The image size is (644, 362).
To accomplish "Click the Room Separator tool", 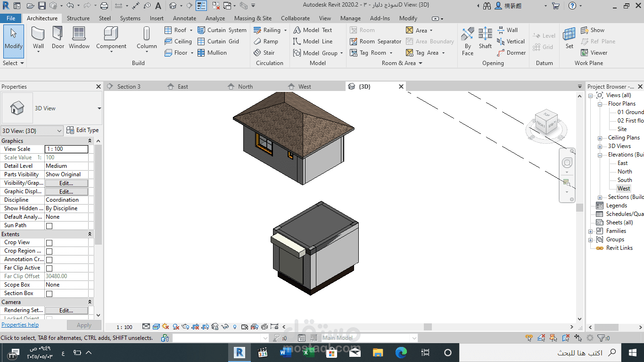I will tap(376, 41).
